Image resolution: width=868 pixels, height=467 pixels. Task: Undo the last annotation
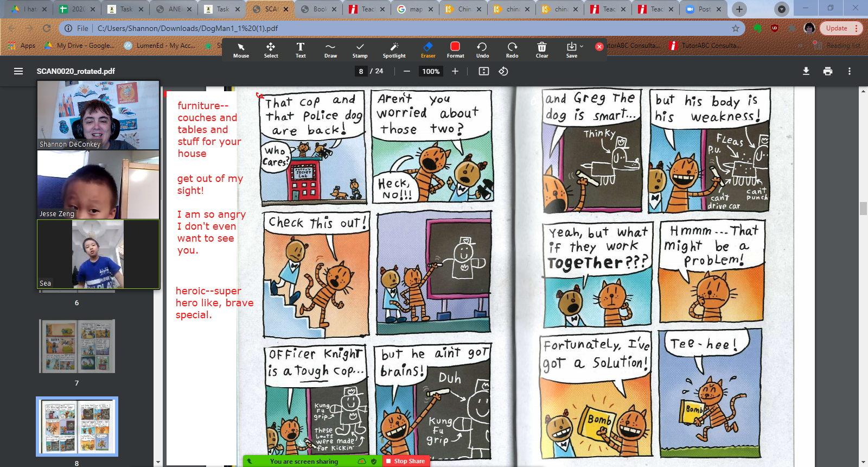(x=482, y=50)
